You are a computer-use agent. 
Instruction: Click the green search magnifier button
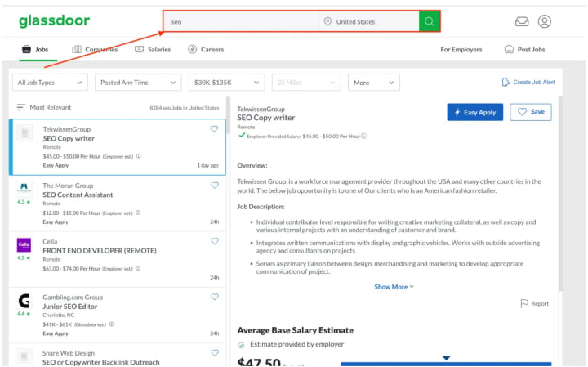click(x=429, y=21)
